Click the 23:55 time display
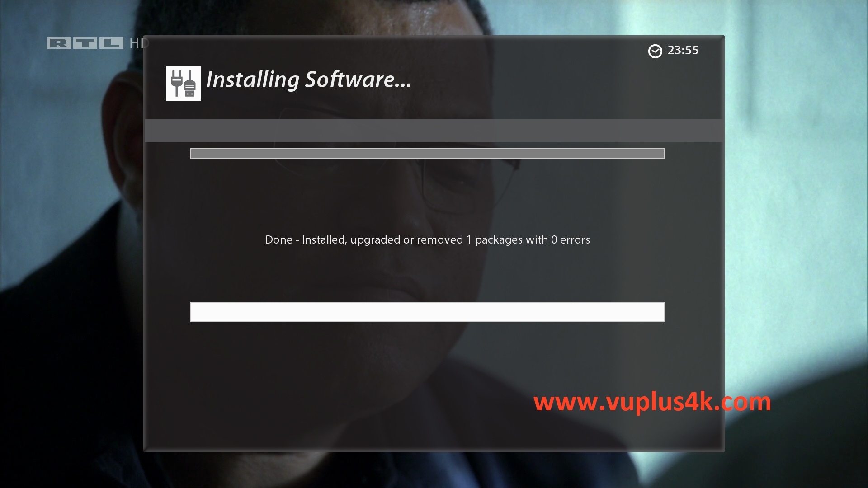This screenshot has width=868, height=488. (683, 50)
